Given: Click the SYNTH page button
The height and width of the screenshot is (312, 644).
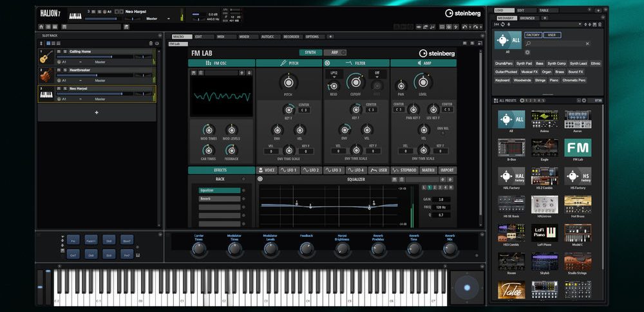Looking at the screenshot, I should point(310,53).
